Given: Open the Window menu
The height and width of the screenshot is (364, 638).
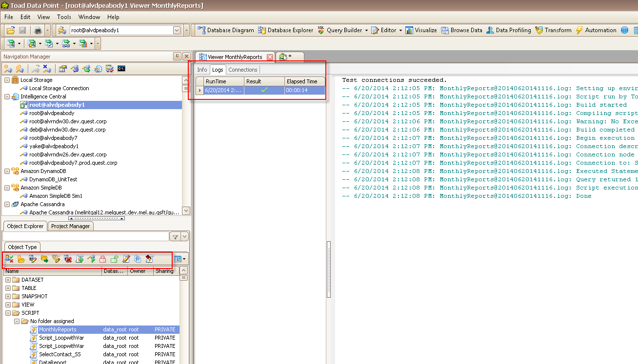Looking at the screenshot, I should pyautogui.click(x=89, y=17).
